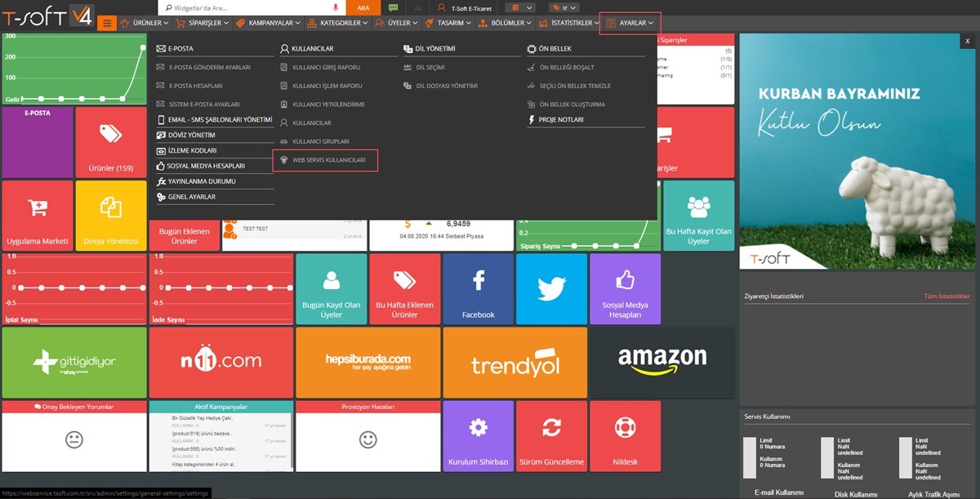980x499 pixels.
Task: Select SİSTEM E-POSTA AYARLARI entry
Action: 198,105
